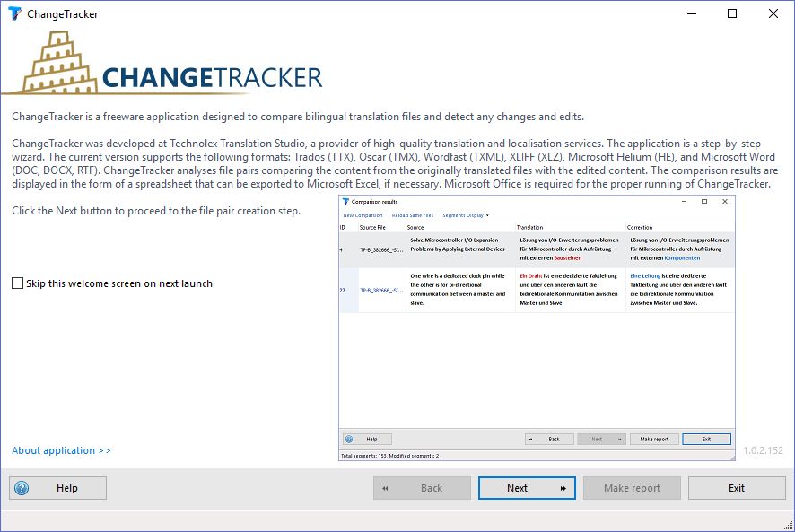The height and width of the screenshot is (532, 795).
Task: Click the version number 1.0.2.152
Action: point(763,450)
